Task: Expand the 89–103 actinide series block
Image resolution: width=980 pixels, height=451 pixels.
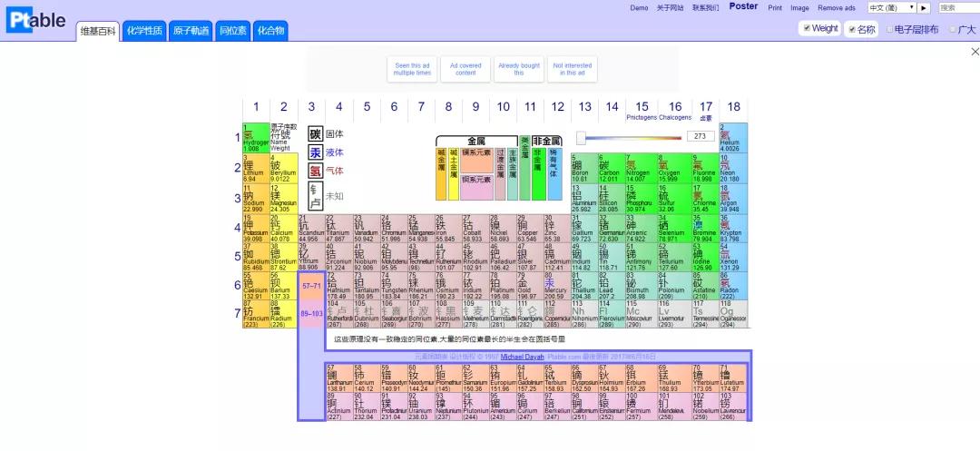Action: coord(311,314)
